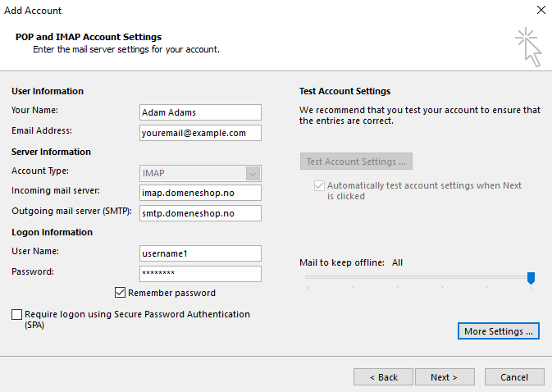Viewport: 552px width, 392px height.
Task: Click the 'POP and IMAP Account Settings' heading
Action: (x=89, y=37)
